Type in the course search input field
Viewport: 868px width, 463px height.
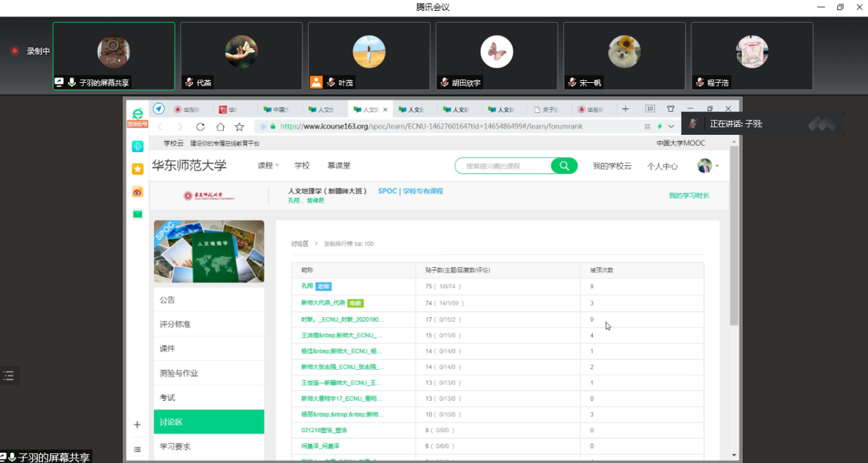pos(505,166)
